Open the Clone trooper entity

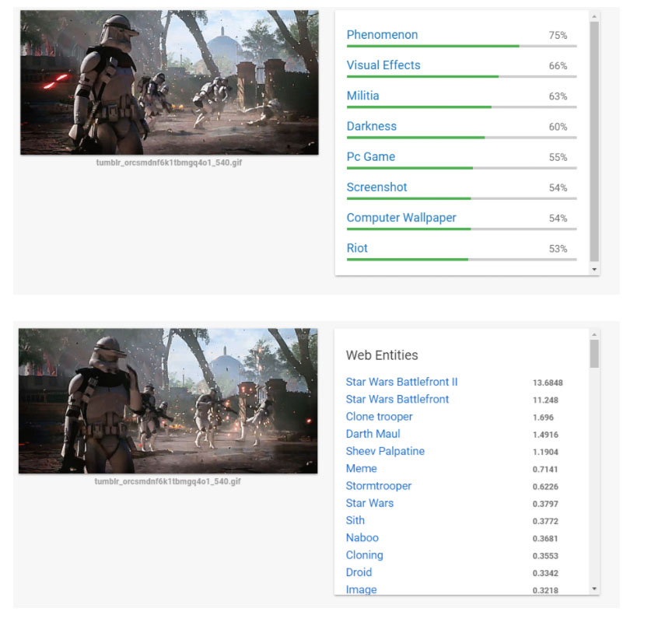pos(379,417)
